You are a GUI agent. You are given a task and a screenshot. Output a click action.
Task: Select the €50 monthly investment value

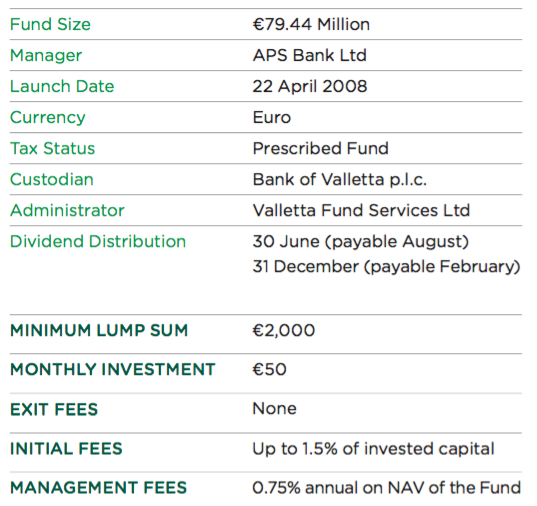269,370
